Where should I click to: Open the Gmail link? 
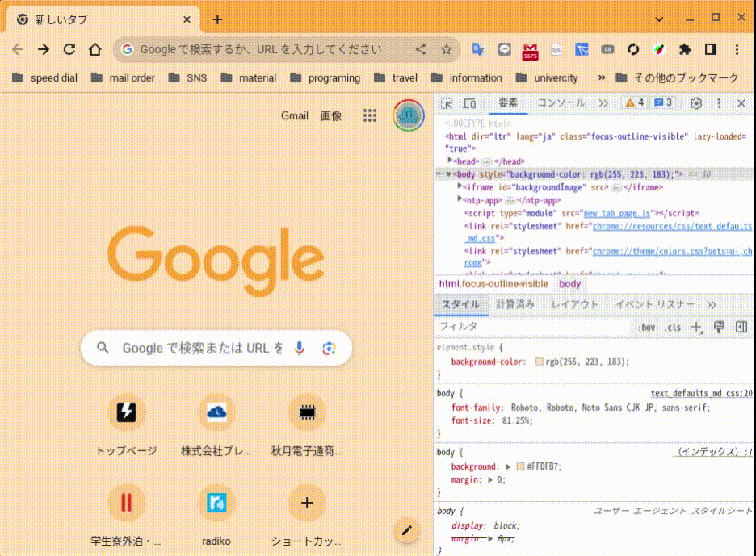coord(295,115)
